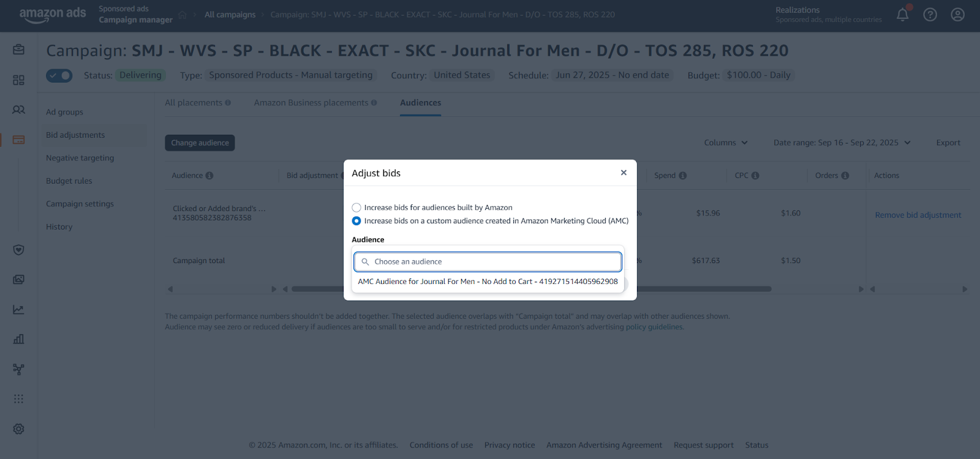Toggle the campaign enabled switch
The height and width of the screenshot is (459, 980).
[59, 75]
